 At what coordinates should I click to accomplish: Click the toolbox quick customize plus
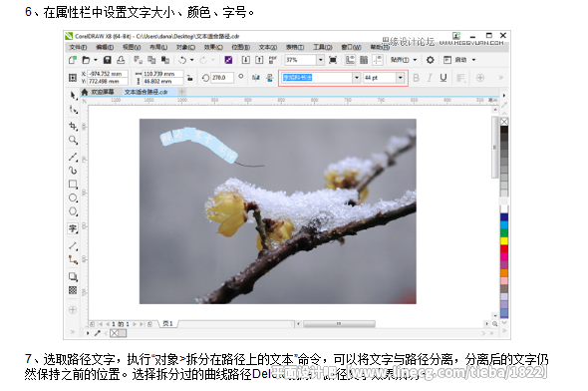click(x=73, y=309)
